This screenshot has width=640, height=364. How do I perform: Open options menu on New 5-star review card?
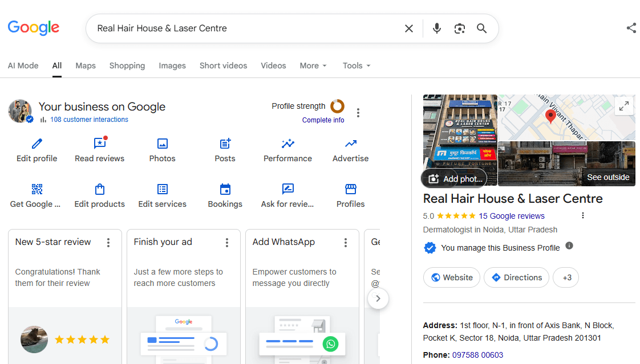point(108,243)
